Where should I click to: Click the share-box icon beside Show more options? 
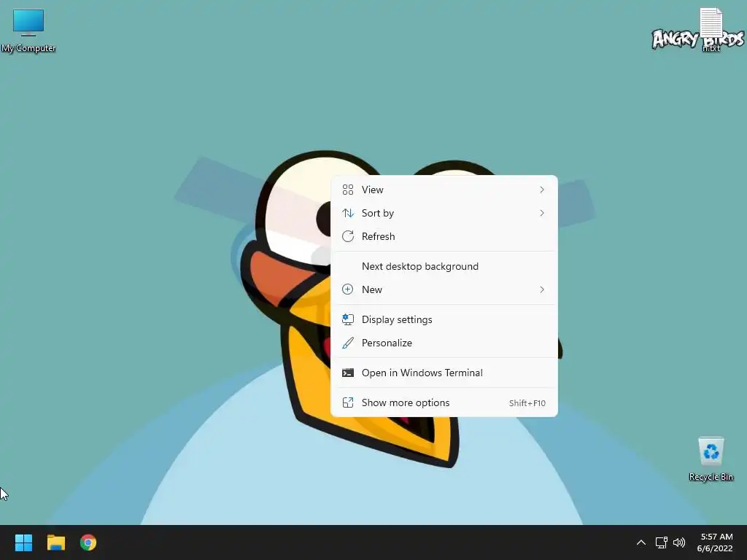point(348,402)
